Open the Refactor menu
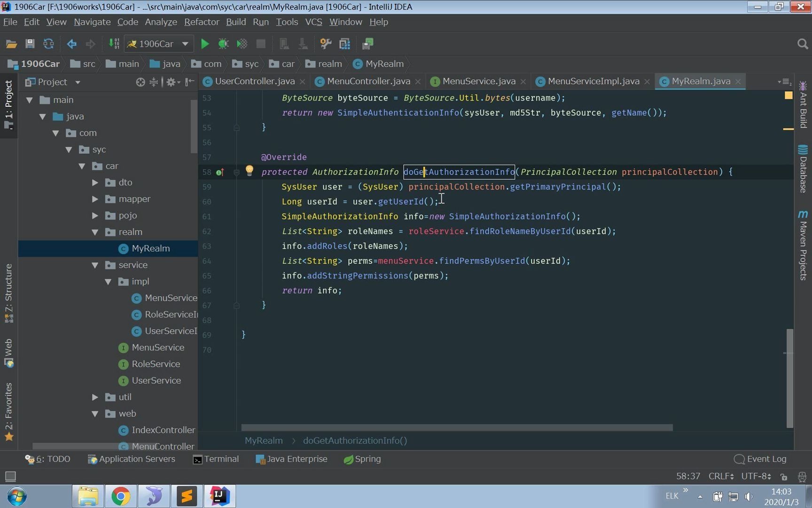This screenshot has width=812, height=508. 201,22
